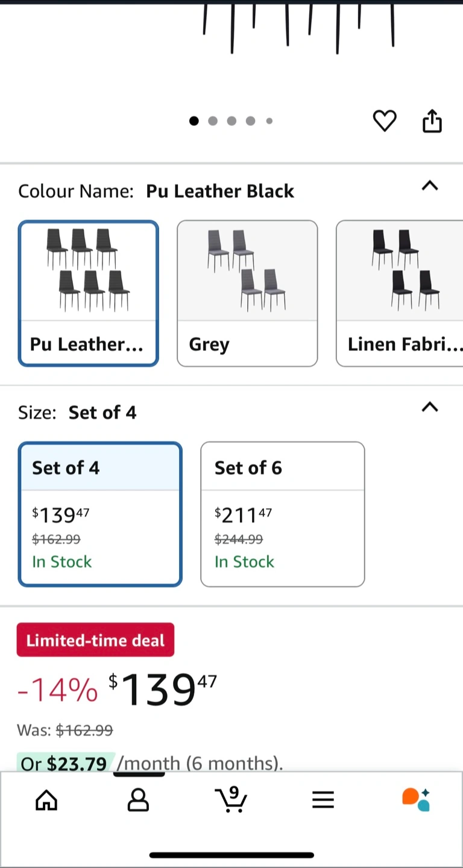
Task: Open the $23.79/month payment plan link
Action: point(151,763)
